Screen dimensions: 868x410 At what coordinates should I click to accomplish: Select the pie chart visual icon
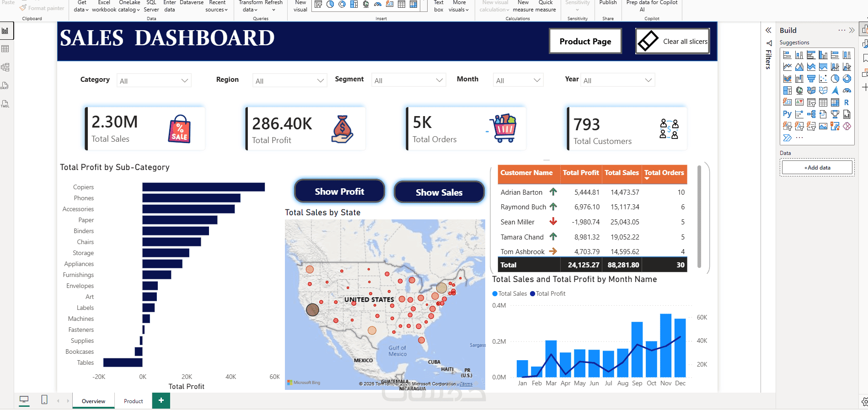[835, 79]
